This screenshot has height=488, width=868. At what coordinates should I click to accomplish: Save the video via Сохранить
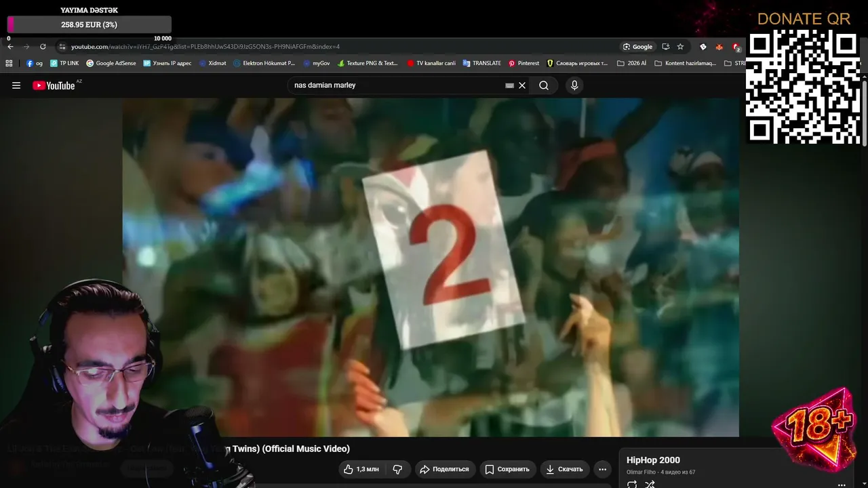[507, 469]
